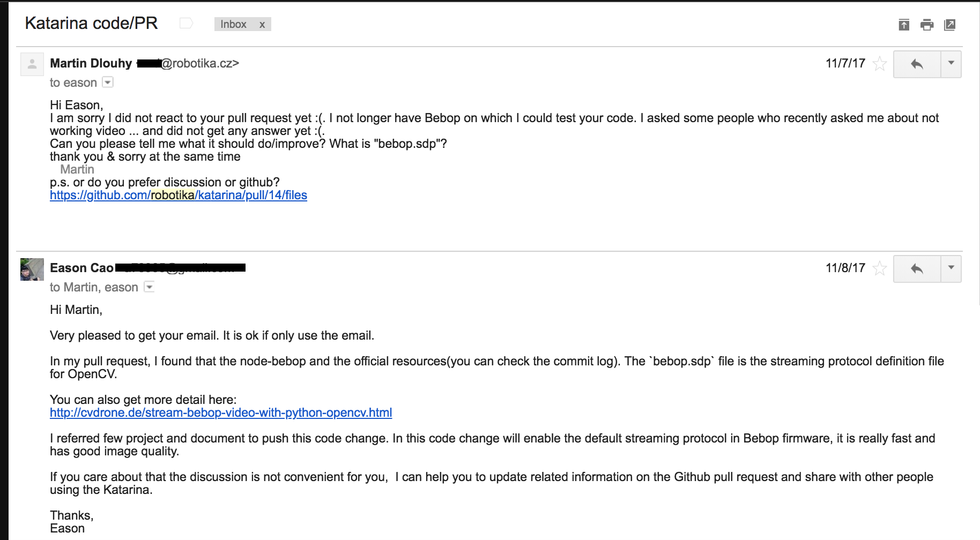Image resolution: width=980 pixels, height=540 pixels.
Task: Expand the 'to Martin, eason' recipient details
Action: click(x=149, y=287)
